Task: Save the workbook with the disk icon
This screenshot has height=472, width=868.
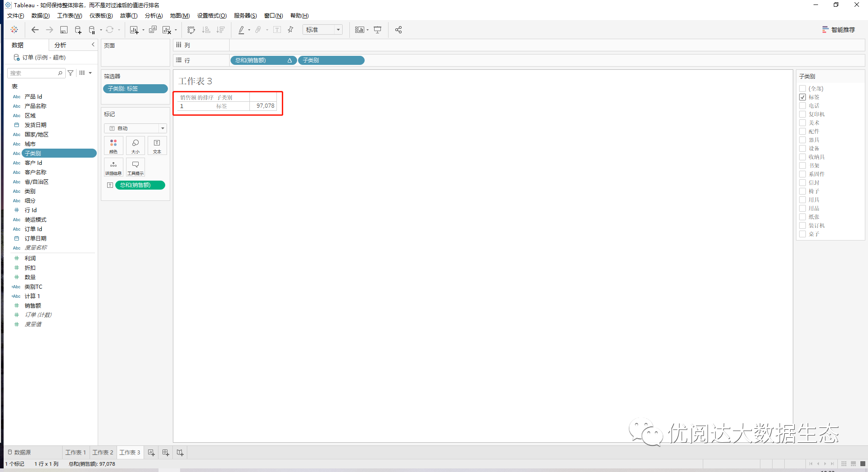Action: [64, 30]
